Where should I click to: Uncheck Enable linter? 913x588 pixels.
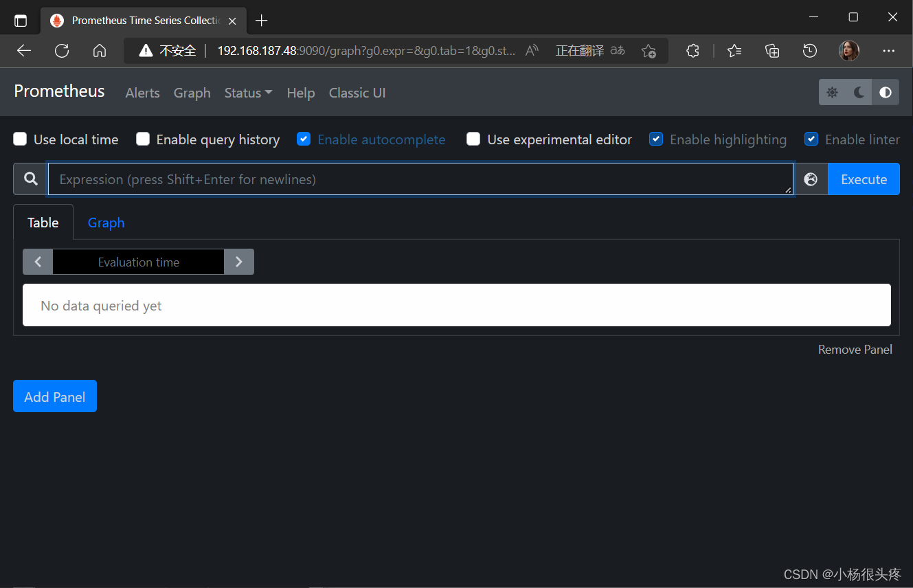point(811,139)
